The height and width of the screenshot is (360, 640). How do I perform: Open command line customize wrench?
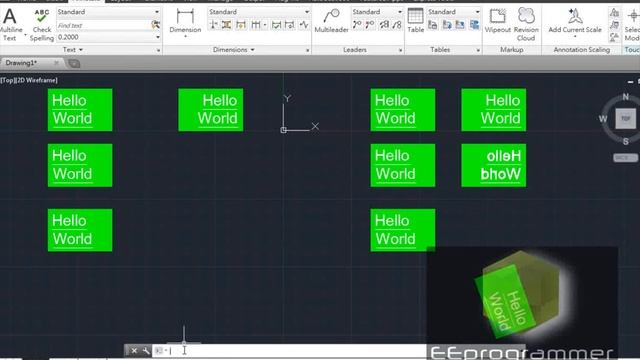click(x=146, y=351)
